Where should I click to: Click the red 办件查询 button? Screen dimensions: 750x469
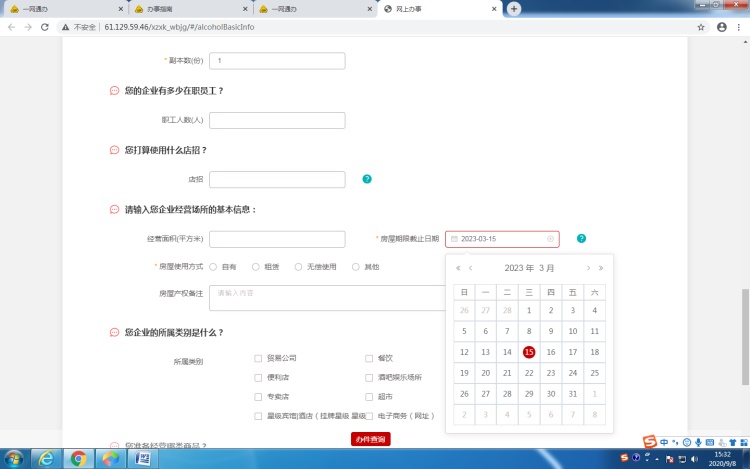[x=370, y=439]
